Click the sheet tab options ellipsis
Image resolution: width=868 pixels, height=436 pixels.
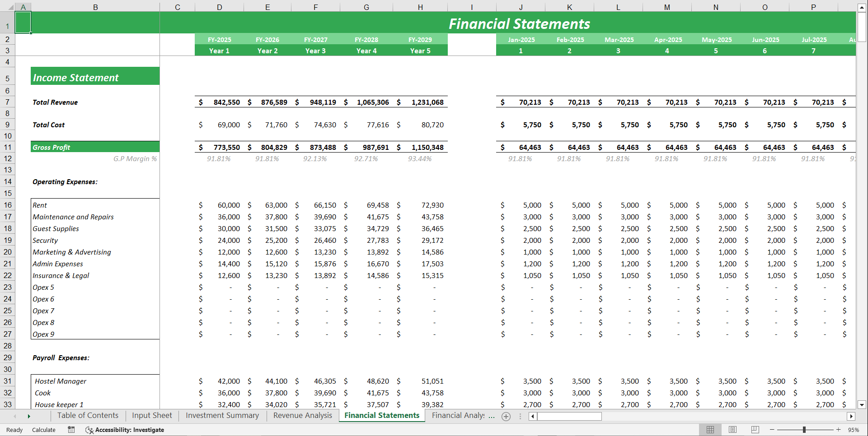(520, 416)
